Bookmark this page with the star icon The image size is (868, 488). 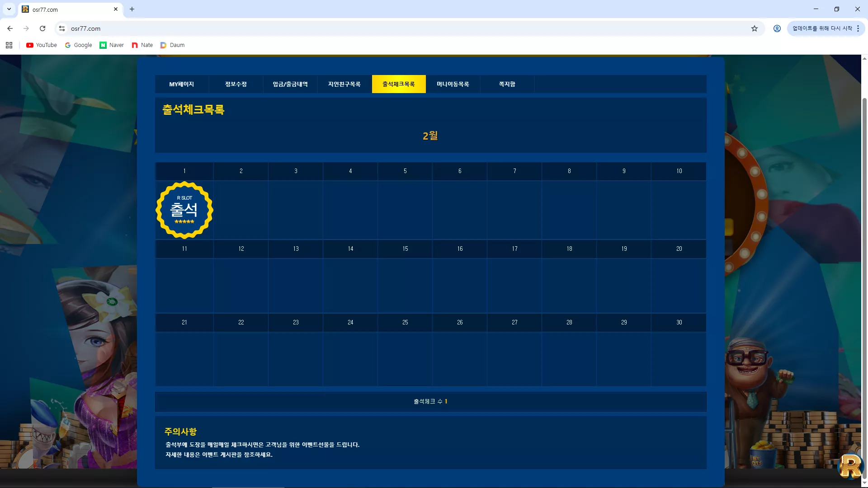click(x=754, y=28)
